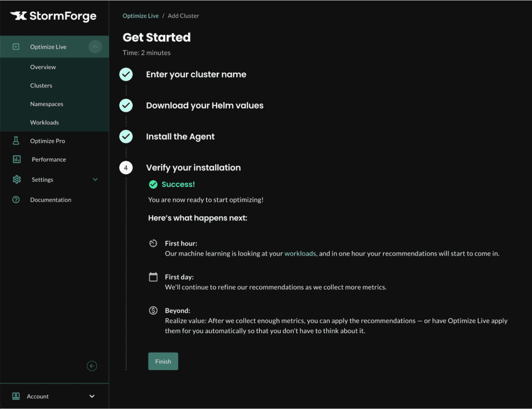Click the StormForge logo

54,16
